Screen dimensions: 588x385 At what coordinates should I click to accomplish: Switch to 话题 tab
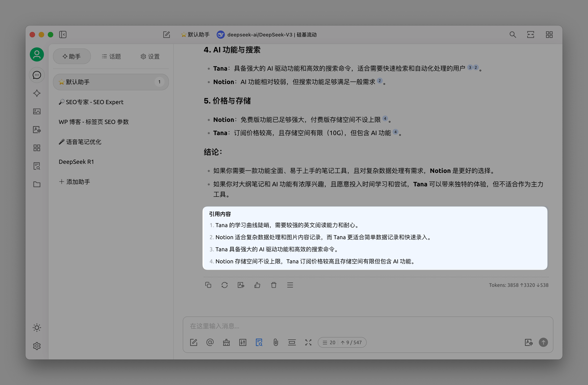pyautogui.click(x=112, y=57)
